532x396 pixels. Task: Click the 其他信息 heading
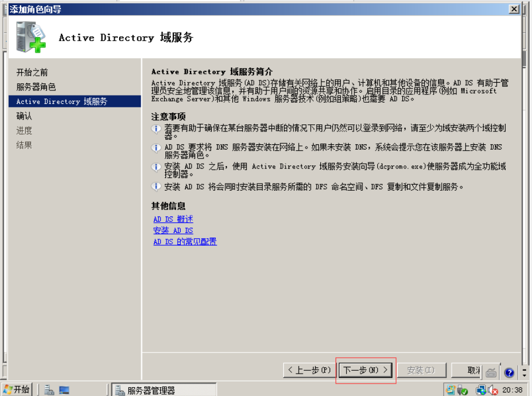(x=168, y=206)
